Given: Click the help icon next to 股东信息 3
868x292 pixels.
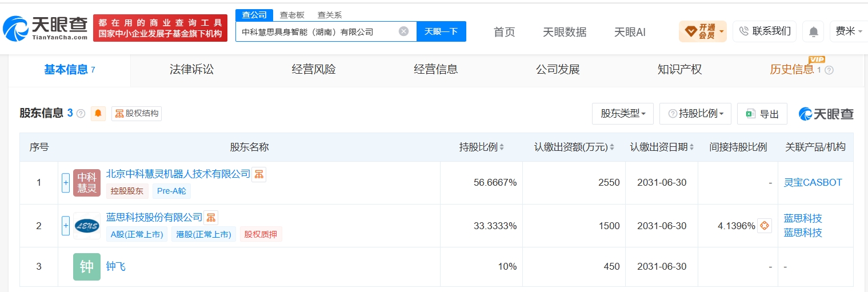Looking at the screenshot, I should (81, 113).
